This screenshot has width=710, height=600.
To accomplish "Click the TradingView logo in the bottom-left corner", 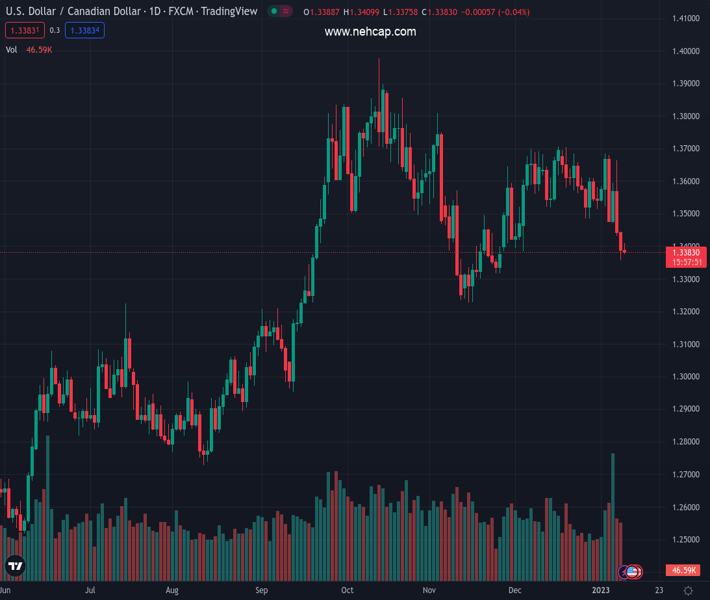I will 14,566.
